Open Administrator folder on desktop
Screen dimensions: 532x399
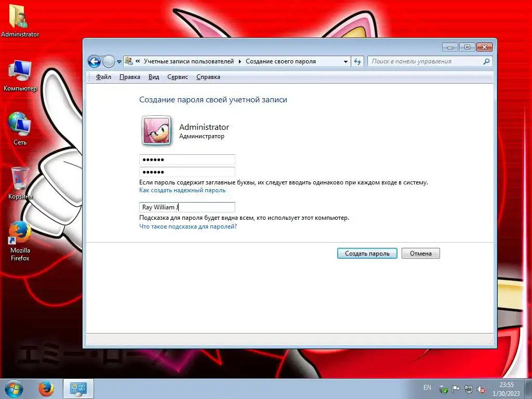[x=20, y=20]
